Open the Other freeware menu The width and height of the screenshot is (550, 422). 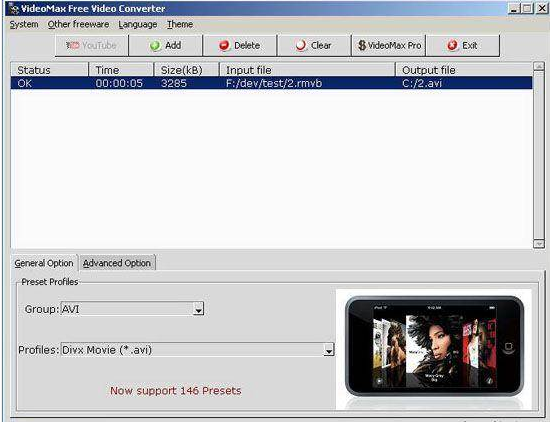pyautogui.click(x=78, y=24)
